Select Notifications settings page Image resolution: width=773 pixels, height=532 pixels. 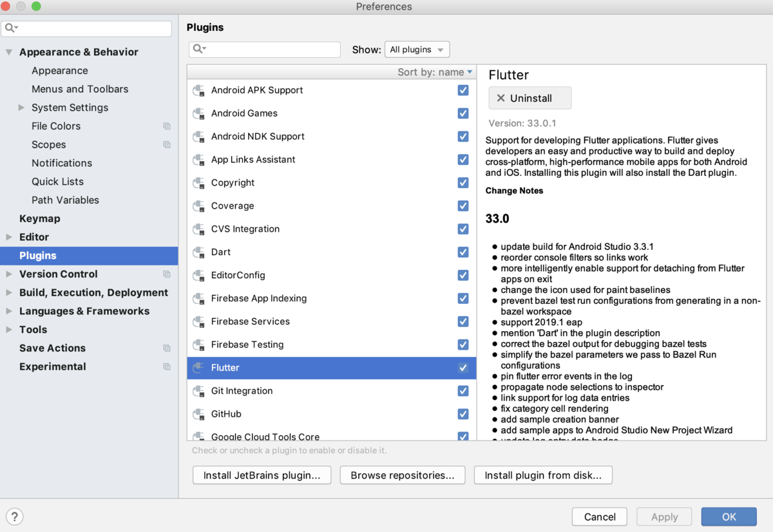[x=62, y=164]
